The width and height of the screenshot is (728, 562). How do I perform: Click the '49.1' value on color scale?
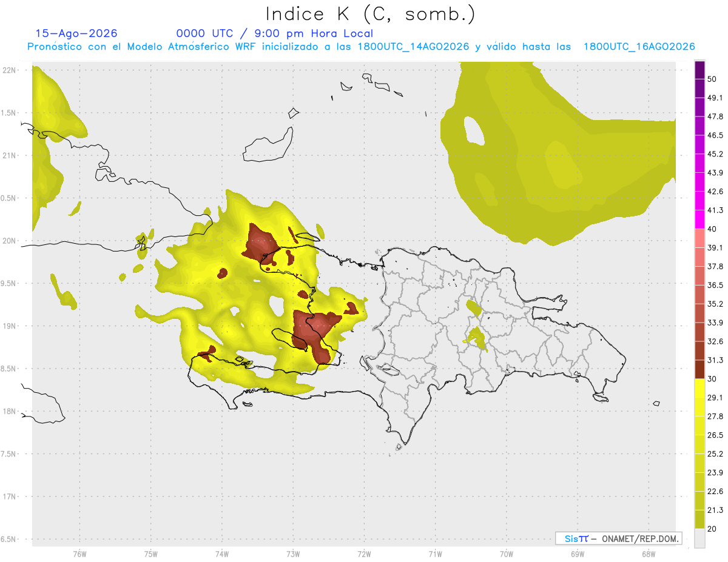(x=715, y=98)
